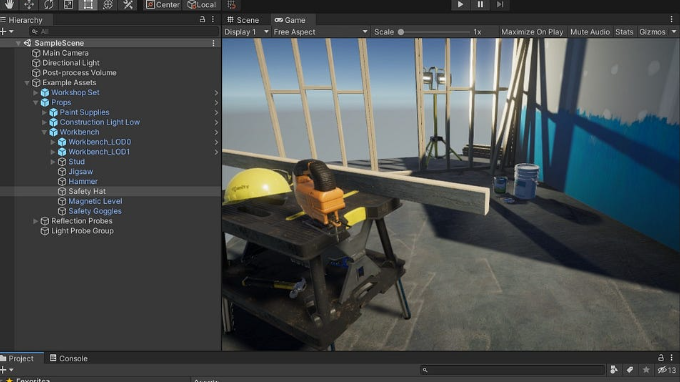
Task: Toggle Maximize On Play
Action: 532,32
